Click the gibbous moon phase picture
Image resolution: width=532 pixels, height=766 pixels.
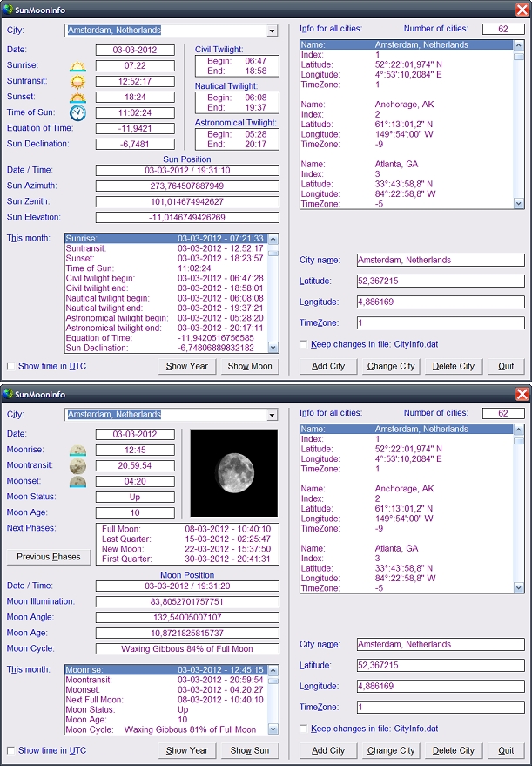coord(234,472)
